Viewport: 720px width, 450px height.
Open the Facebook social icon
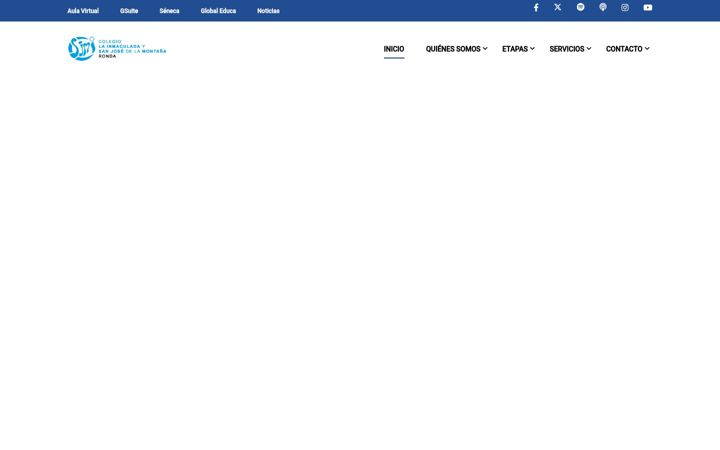(536, 7)
